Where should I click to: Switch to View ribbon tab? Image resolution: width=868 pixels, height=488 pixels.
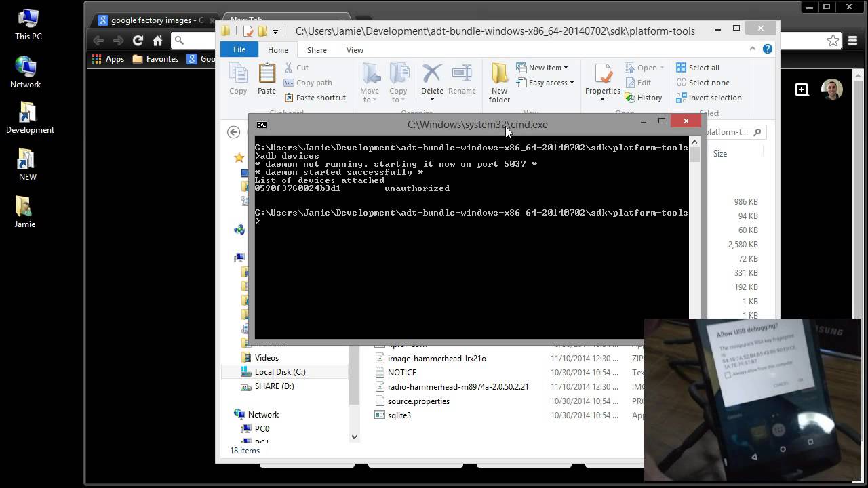coord(355,50)
